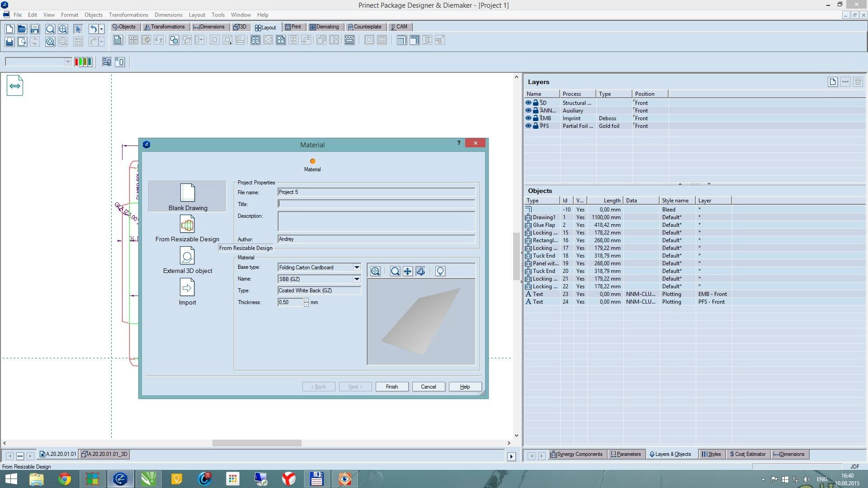868x488 pixels.
Task: Click the Help button in Material dialog
Action: coord(465,387)
